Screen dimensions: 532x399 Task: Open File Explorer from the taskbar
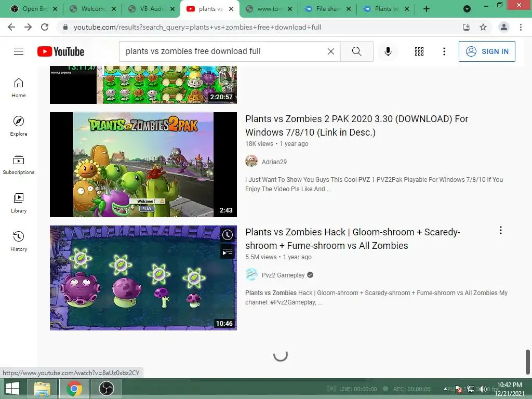tap(42, 389)
